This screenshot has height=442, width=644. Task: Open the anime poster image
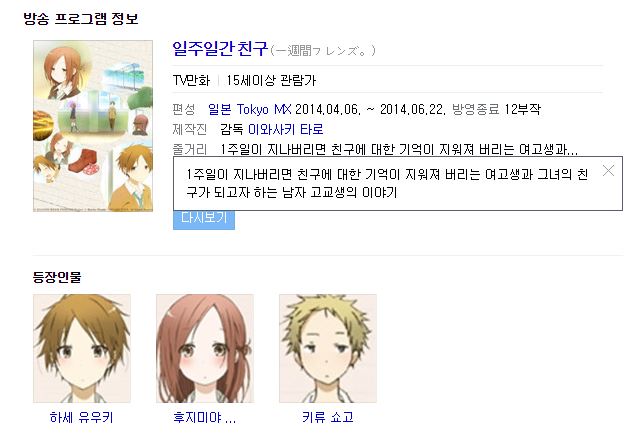[x=93, y=126]
